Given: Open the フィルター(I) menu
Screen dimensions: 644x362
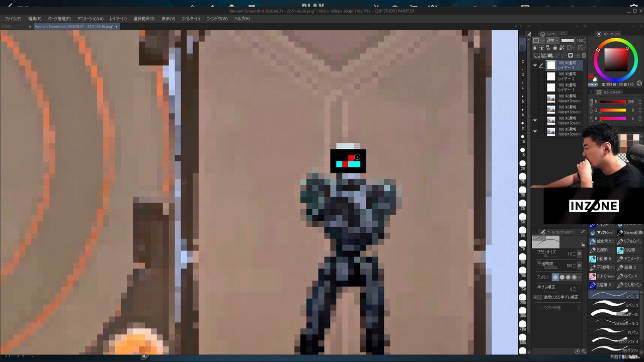Looking at the screenshot, I should [x=191, y=19].
